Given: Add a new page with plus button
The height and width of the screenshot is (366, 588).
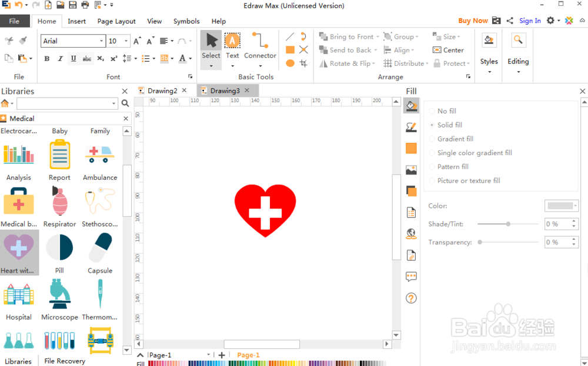Looking at the screenshot, I should [x=222, y=355].
